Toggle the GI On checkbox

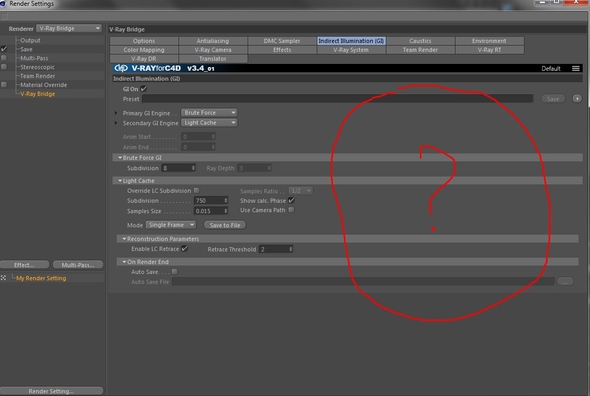[x=144, y=89]
